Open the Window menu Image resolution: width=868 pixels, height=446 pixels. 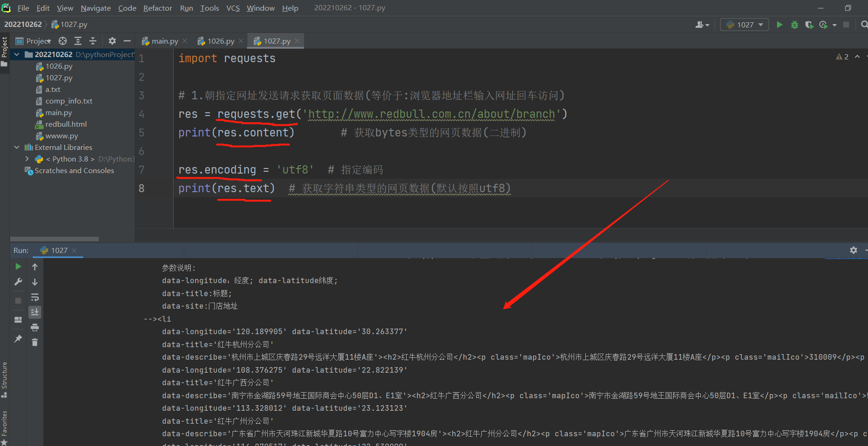pyautogui.click(x=260, y=8)
